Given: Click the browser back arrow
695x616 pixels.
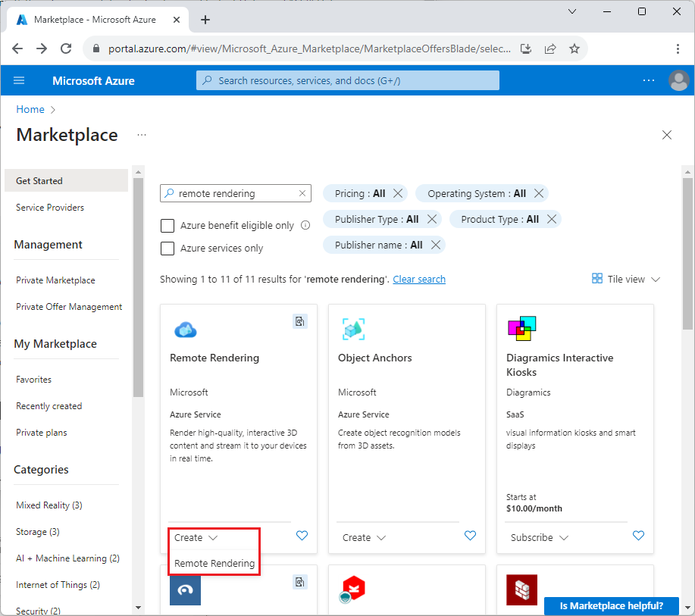Looking at the screenshot, I should (17, 48).
